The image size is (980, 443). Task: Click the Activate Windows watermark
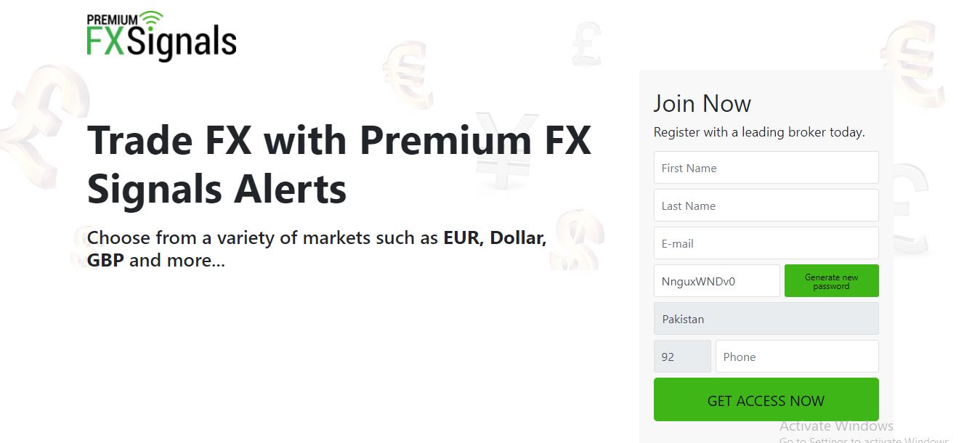[x=836, y=426]
